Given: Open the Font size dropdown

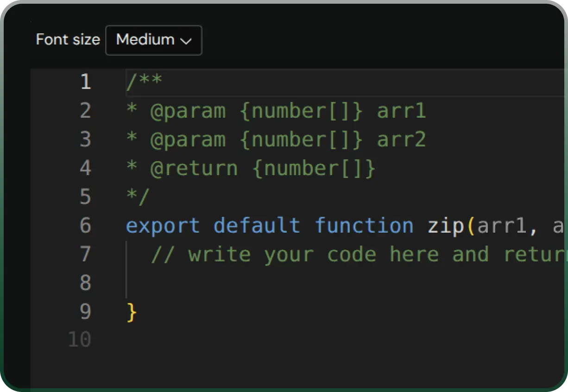Looking at the screenshot, I should tap(153, 40).
